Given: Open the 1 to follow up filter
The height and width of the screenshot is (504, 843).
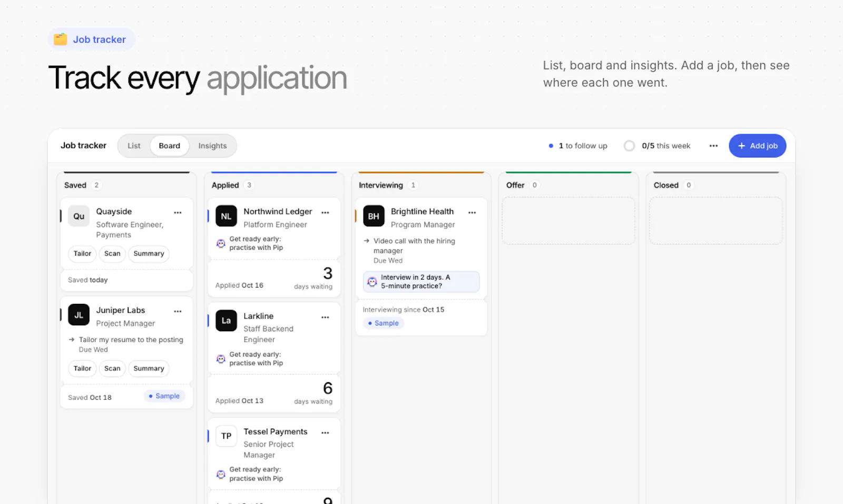Looking at the screenshot, I should tap(578, 146).
